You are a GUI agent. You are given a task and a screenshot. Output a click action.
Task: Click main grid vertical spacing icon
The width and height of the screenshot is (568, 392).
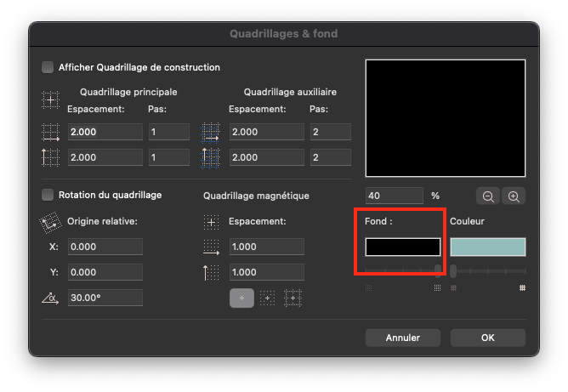pos(50,157)
